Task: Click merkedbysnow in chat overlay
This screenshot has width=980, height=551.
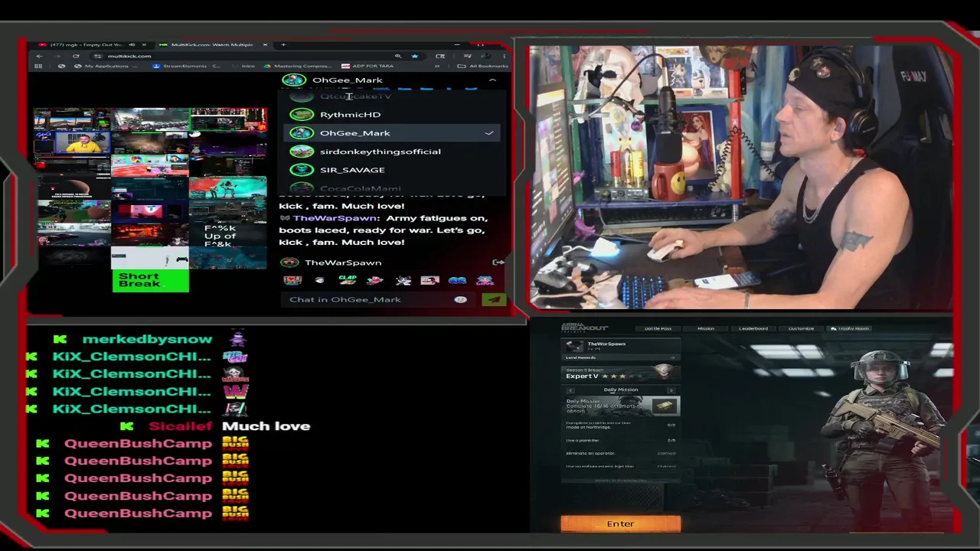Action: click(x=147, y=339)
